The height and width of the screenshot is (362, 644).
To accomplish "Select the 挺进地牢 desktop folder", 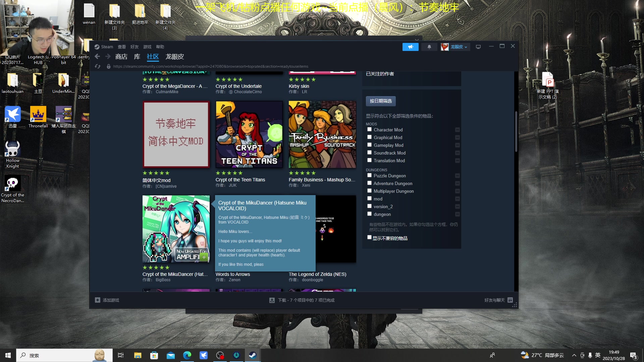I will [x=140, y=14].
